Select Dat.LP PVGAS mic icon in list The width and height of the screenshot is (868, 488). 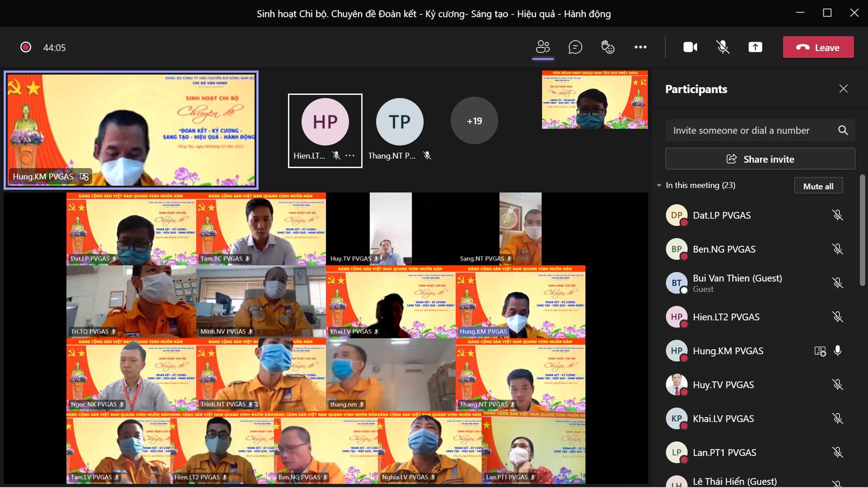838,215
